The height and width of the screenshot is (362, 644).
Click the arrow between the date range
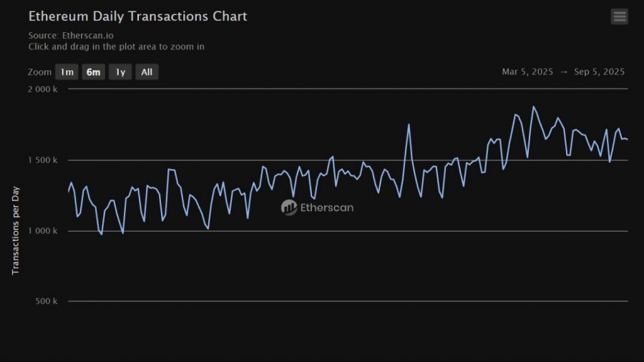pos(564,72)
